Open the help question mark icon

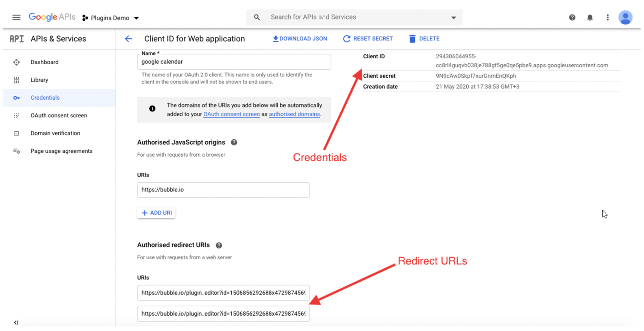pos(572,17)
